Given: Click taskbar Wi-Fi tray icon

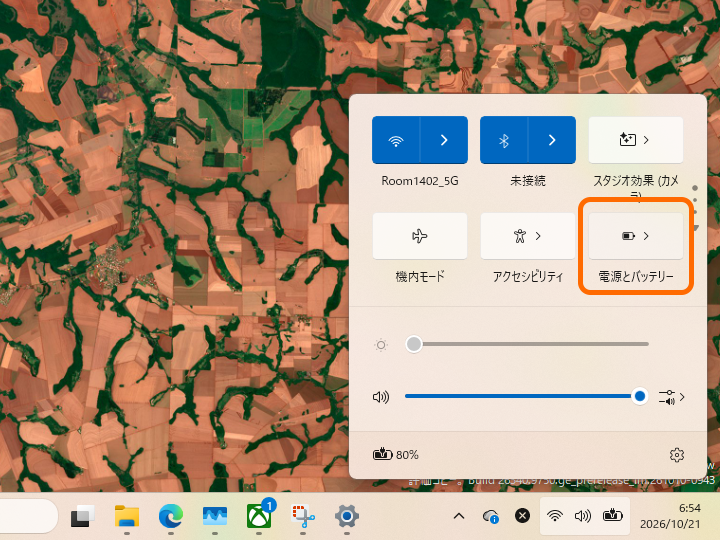Looking at the screenshot, I should [555, 516].
